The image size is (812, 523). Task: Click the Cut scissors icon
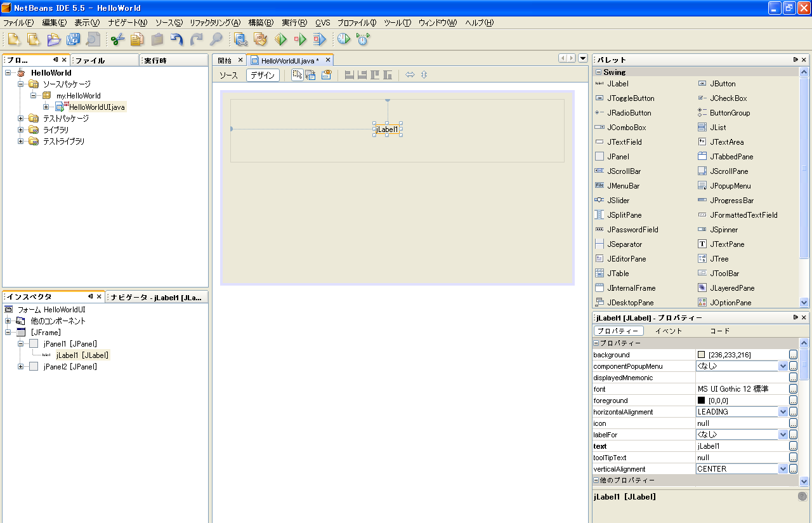pos(117,39)
